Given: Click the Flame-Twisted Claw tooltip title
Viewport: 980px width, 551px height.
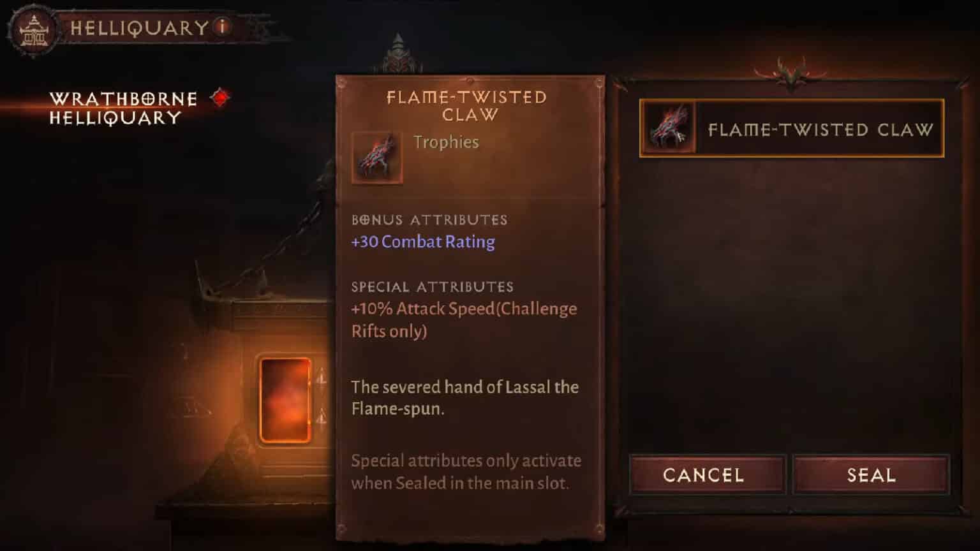Looking at the screenshot, I should point(467,106).
